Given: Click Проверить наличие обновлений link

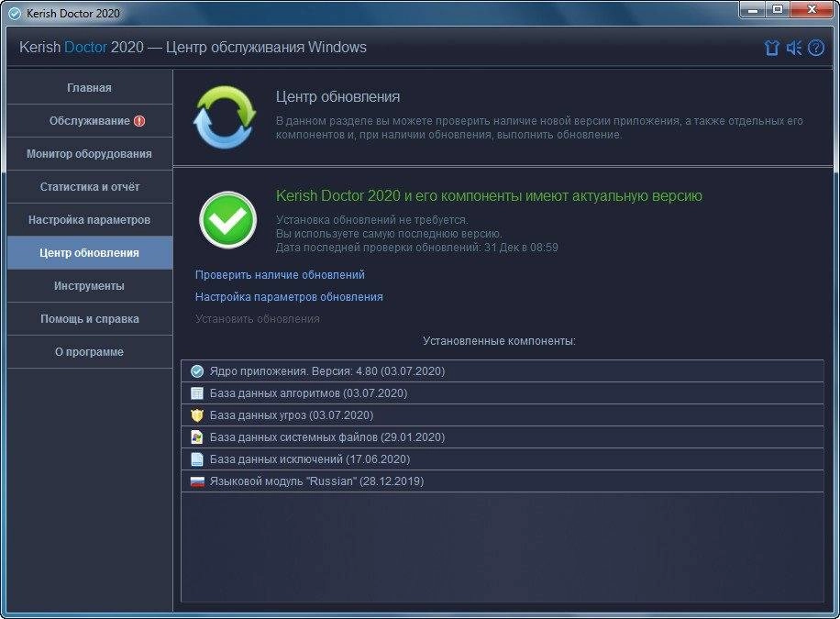Looking at the screenshot, I should point(280,275).
